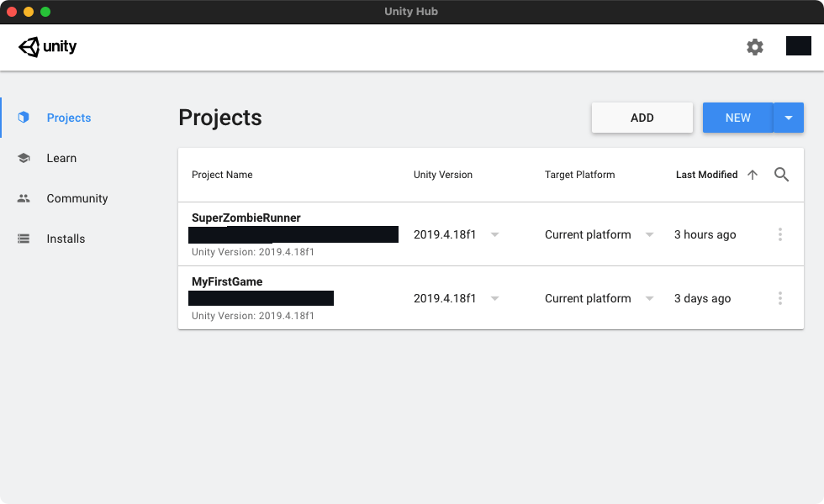This screenshot has height=504, width=824.
Task: Click the Last Modified column header
Action: pos(706,175)
